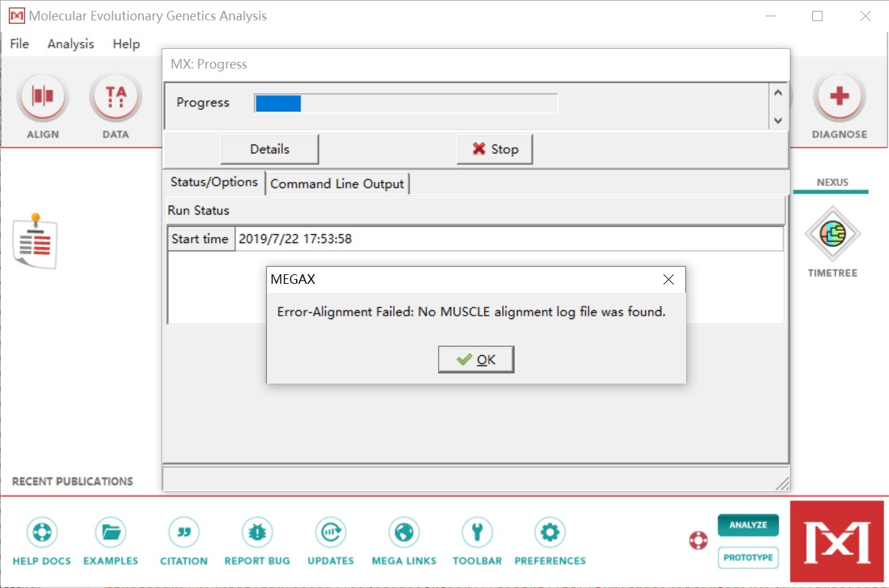Switch to ANALYZE mode
Screen dimensions: 889x588
pyautogui.click(x=748, y=525)
